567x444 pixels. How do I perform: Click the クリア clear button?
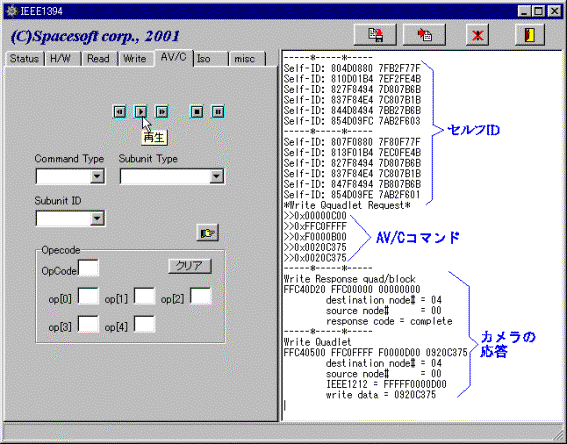click(190, 266)
